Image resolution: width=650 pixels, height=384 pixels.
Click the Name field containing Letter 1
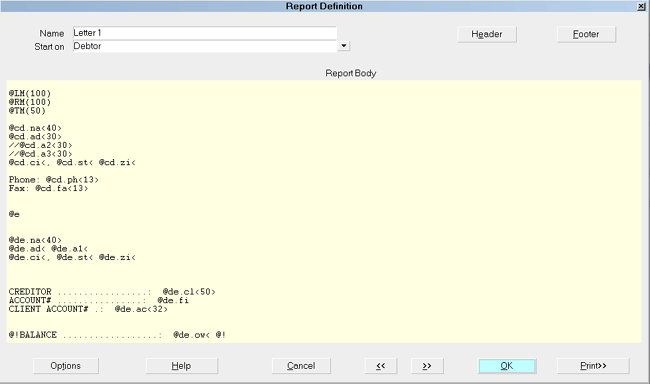pyautogui.click(x=204, y=33)
